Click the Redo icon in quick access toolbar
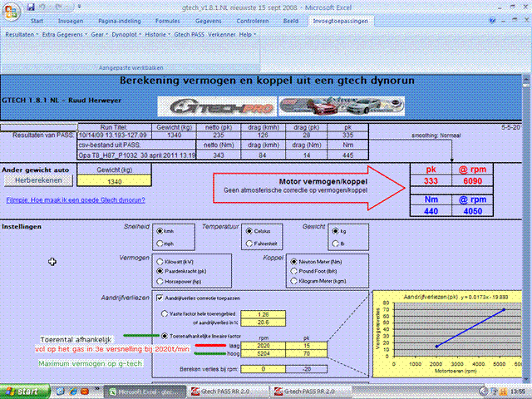532x399 pixels. [60, 7]
